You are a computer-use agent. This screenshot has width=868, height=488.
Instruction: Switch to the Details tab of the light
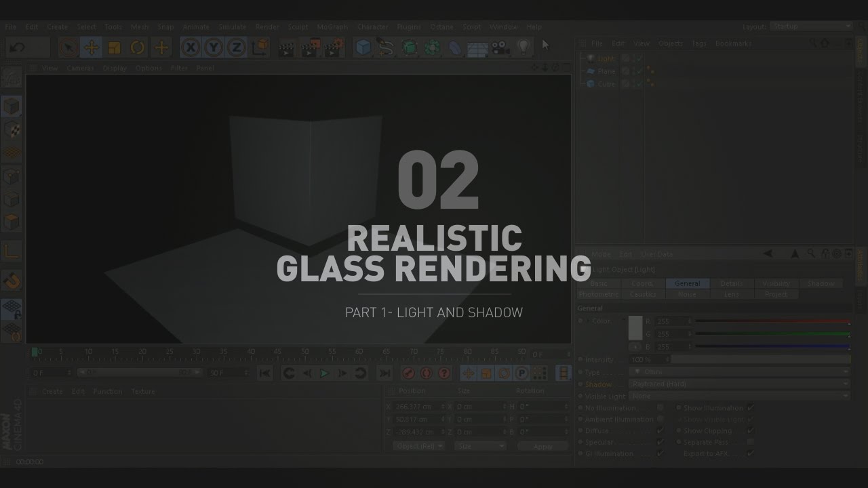(x=731, y=283)
